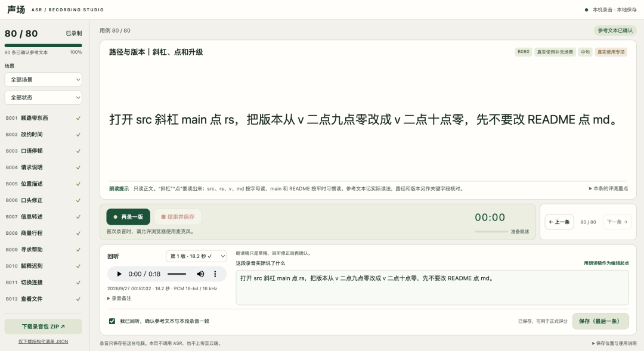Click the 用例 80 / 80 label
This screenshot has height=351, width=644.
[115, 30]
